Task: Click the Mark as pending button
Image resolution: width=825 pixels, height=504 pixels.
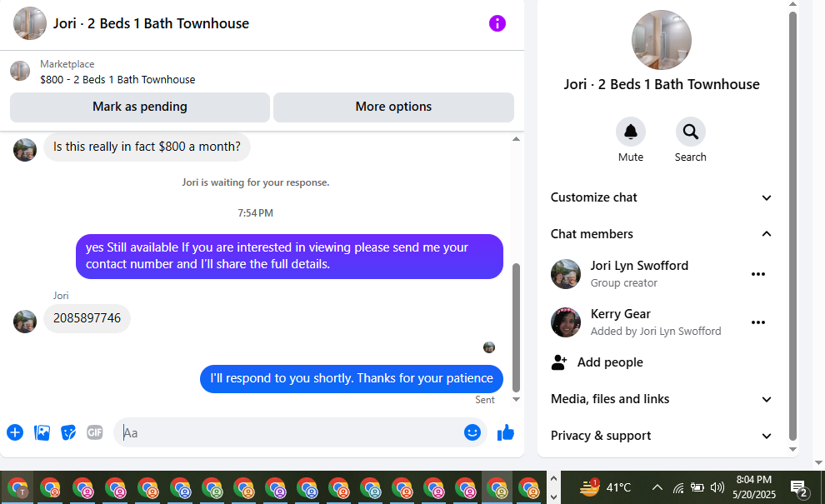Action: 140,107
